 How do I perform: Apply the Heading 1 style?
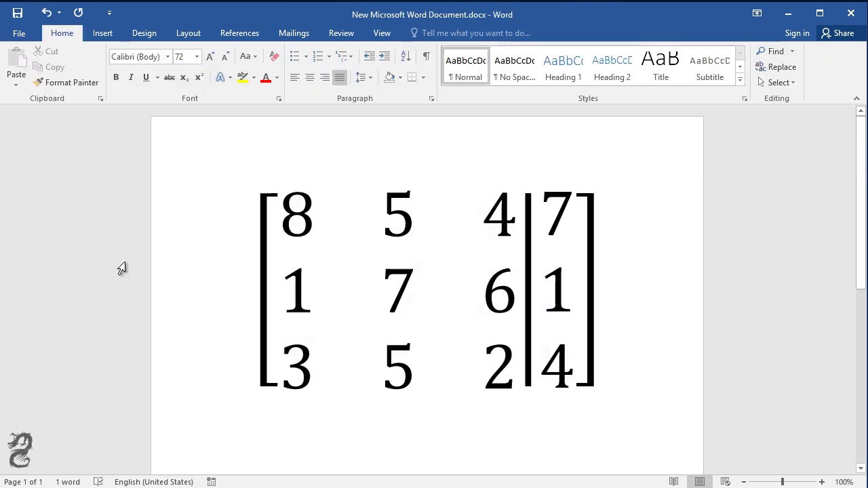pos(564,67)
